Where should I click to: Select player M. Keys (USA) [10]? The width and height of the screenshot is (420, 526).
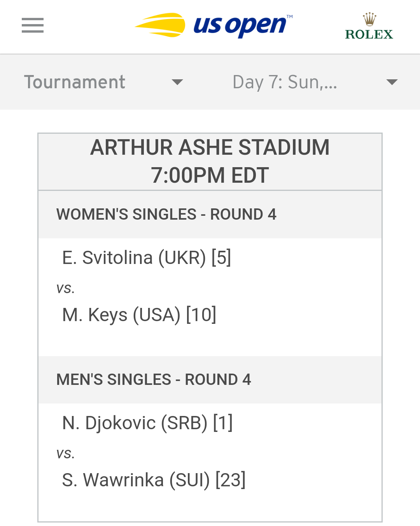point(139,315)
